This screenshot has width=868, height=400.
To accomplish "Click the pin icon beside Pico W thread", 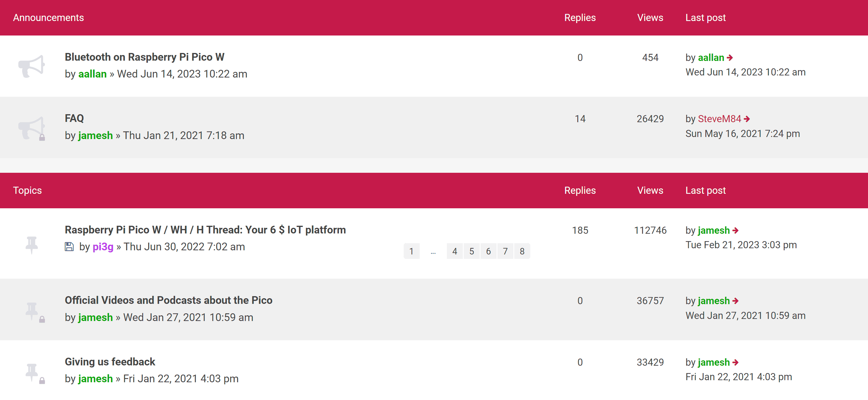I will pos(32,244).
